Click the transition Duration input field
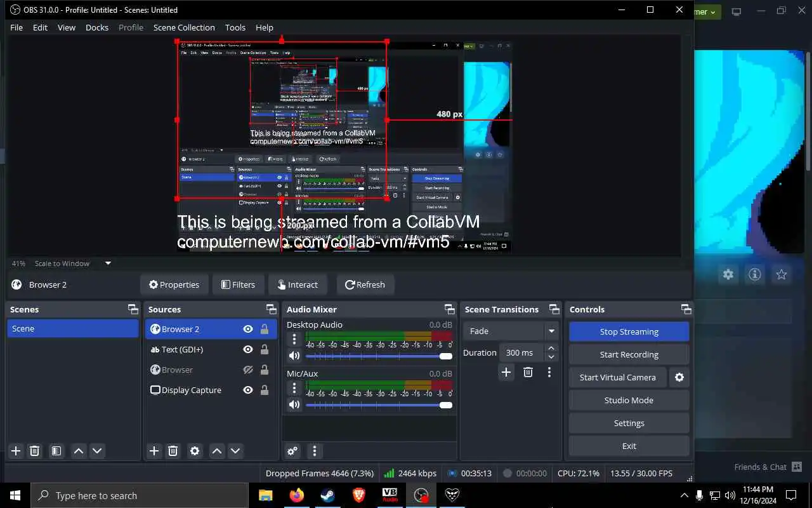Viewport: 812px width, 508px height. pos(522,352)
